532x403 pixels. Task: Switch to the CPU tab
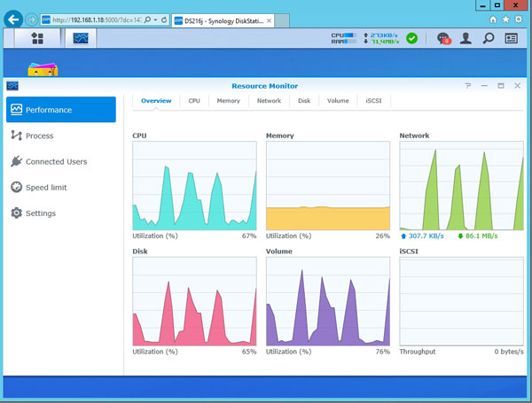[x=194, y=101]
